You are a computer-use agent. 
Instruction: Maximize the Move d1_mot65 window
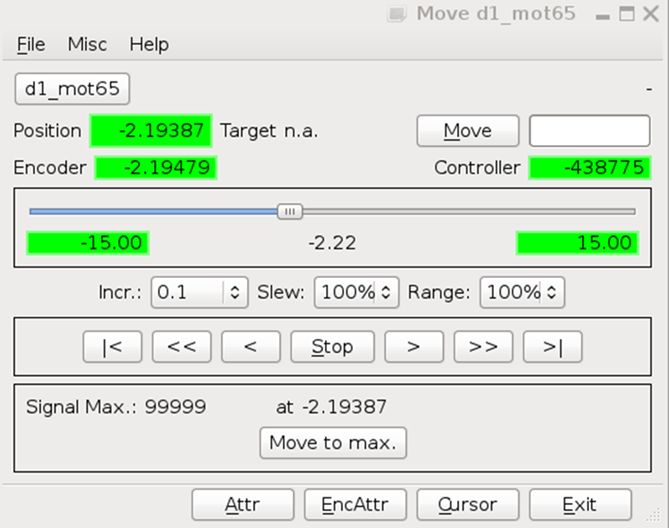point(626,14)
